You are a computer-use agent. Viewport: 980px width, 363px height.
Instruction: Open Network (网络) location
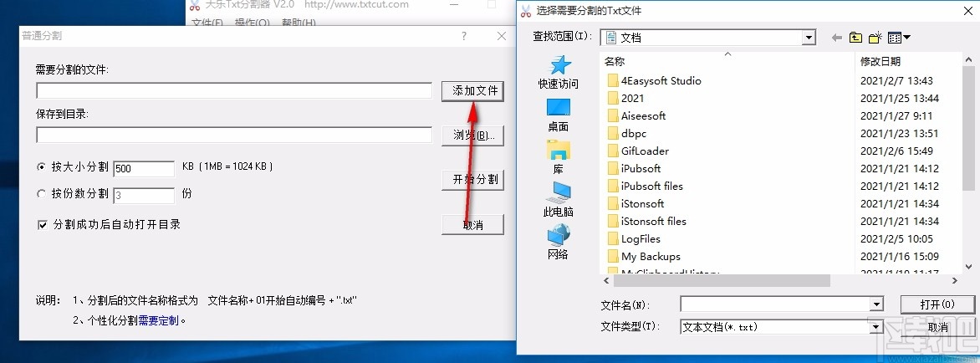click(x=558, y=243)
